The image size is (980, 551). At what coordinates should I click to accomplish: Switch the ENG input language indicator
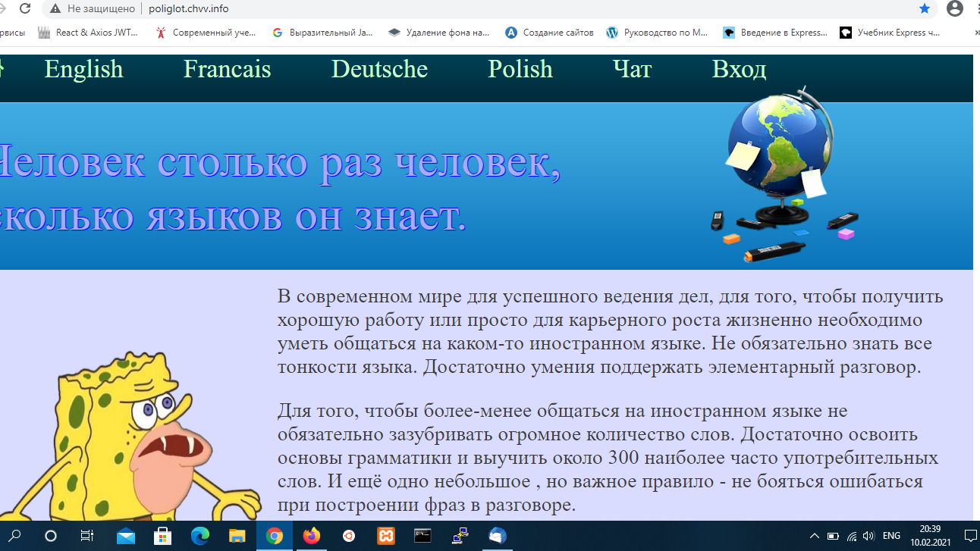[892, 536]
